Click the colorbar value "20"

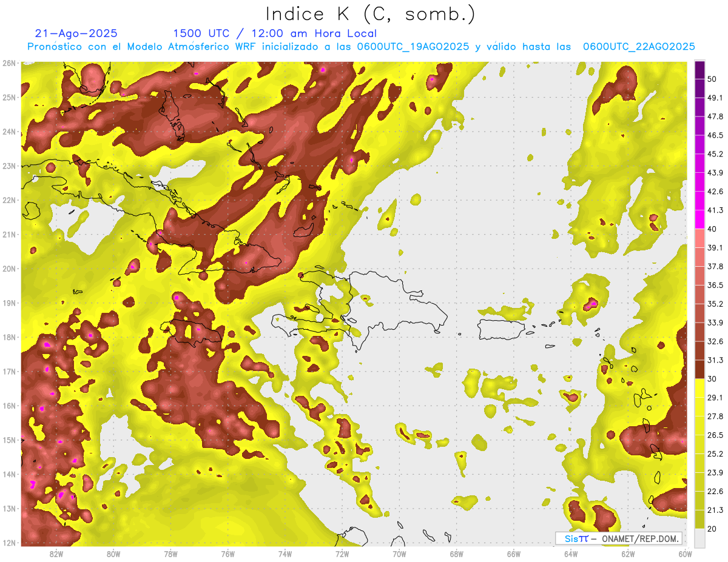(712, 529)
